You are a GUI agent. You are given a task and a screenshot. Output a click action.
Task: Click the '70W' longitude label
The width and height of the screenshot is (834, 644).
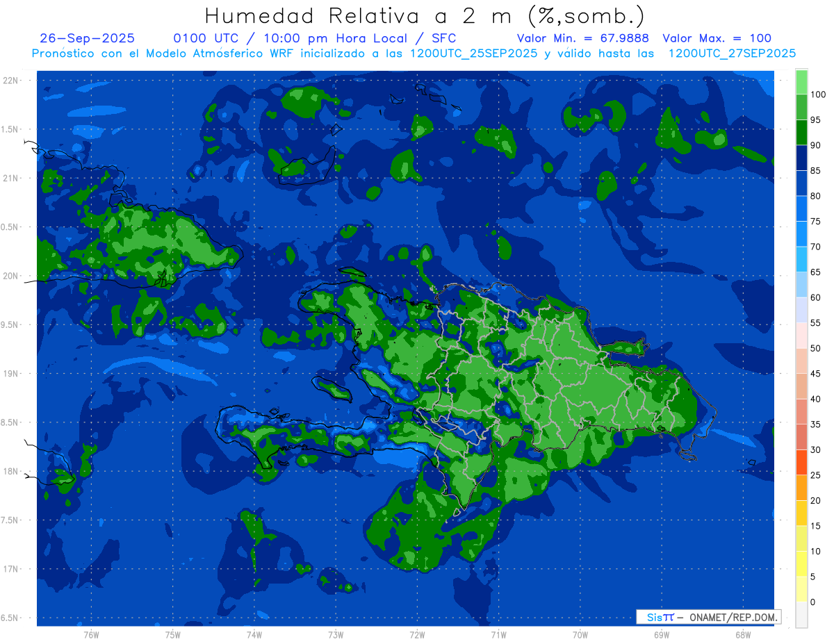pyautogui.click(x=580, y=634)
